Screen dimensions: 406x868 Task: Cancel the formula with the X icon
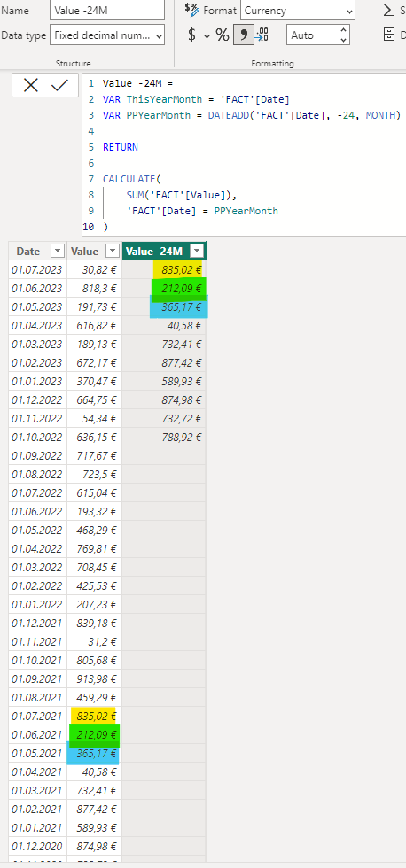click(x=31, y=85)
